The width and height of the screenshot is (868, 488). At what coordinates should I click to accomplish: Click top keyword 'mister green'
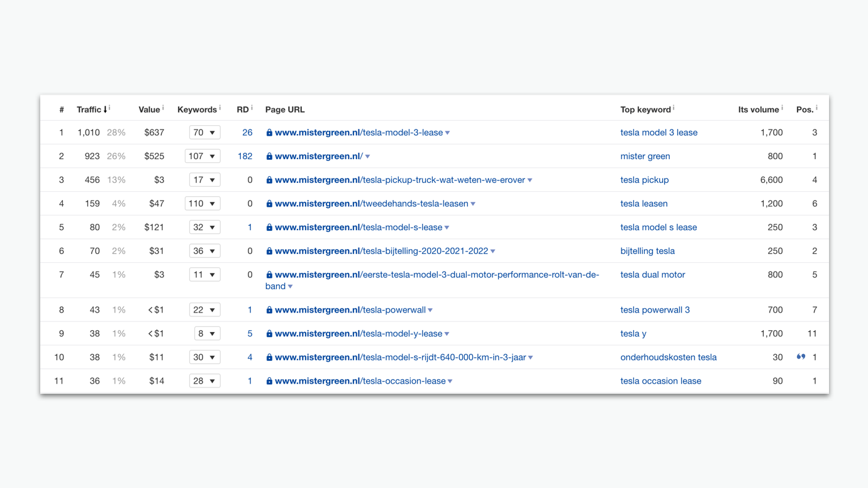(x=645, y=156)
